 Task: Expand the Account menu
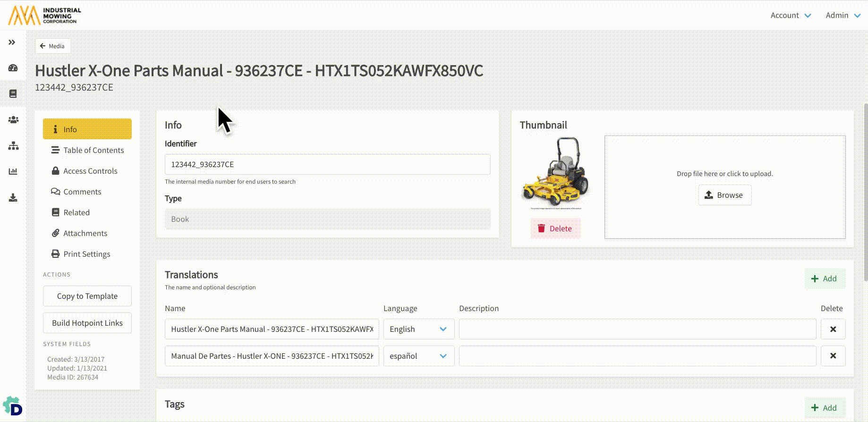(x=791, y=15)
